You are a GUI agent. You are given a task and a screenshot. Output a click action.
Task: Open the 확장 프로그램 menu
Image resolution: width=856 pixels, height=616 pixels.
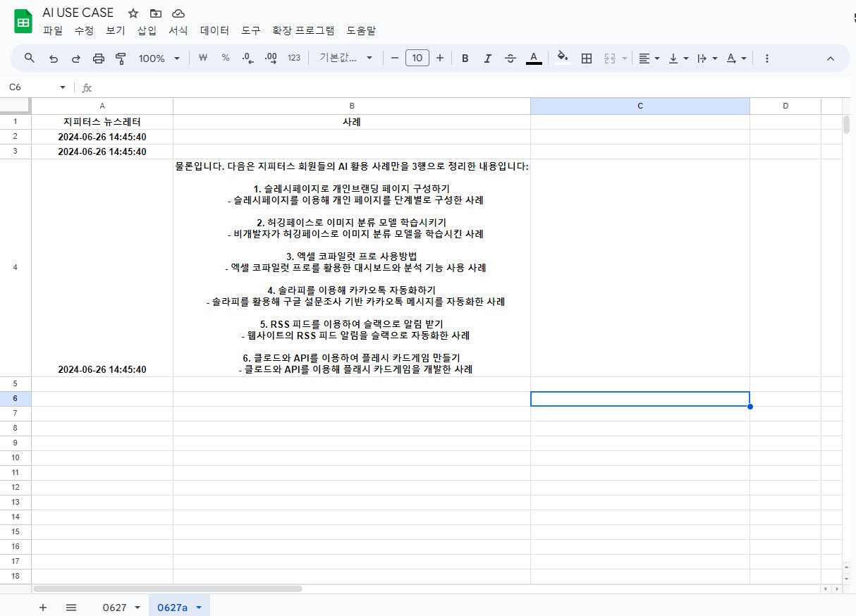(x=303, y=30)
